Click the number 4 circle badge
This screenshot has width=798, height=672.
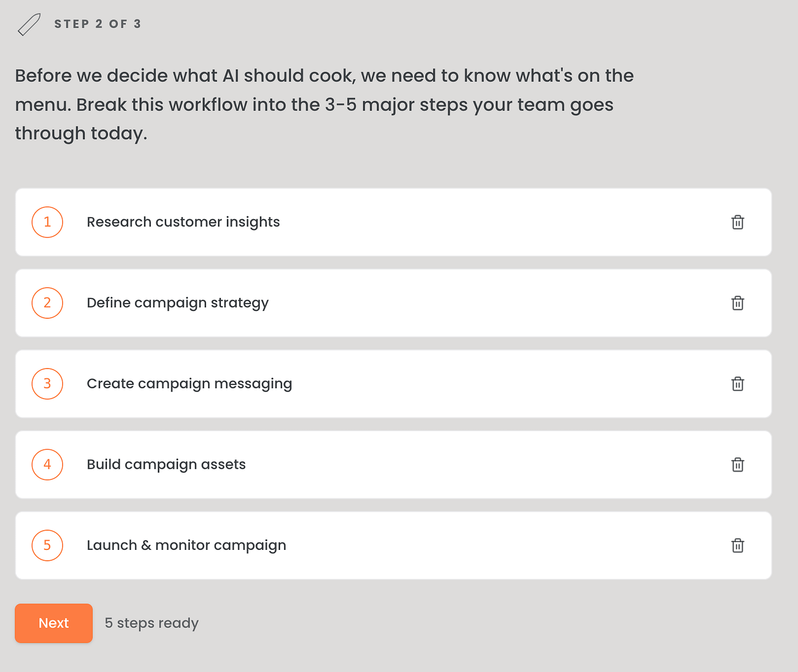coord(47,464)
